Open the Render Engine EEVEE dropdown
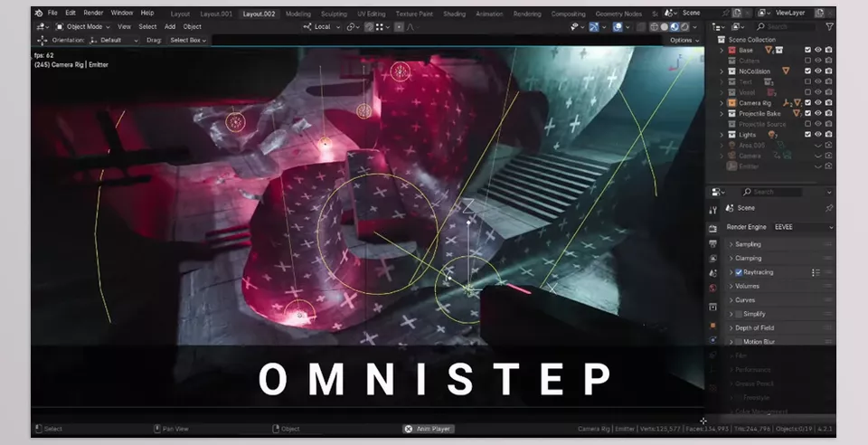The width and height of the screenshot is (868, 445). pyautogui.click(x=803, y=228)
